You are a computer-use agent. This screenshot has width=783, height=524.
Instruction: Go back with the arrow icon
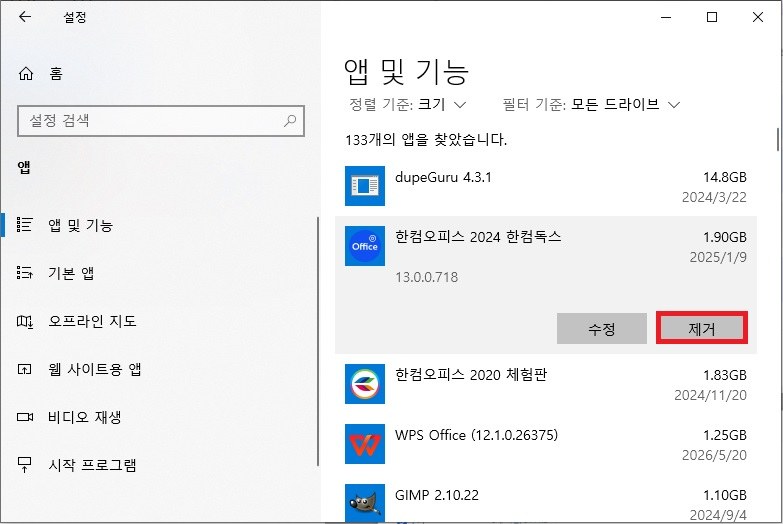24,17
